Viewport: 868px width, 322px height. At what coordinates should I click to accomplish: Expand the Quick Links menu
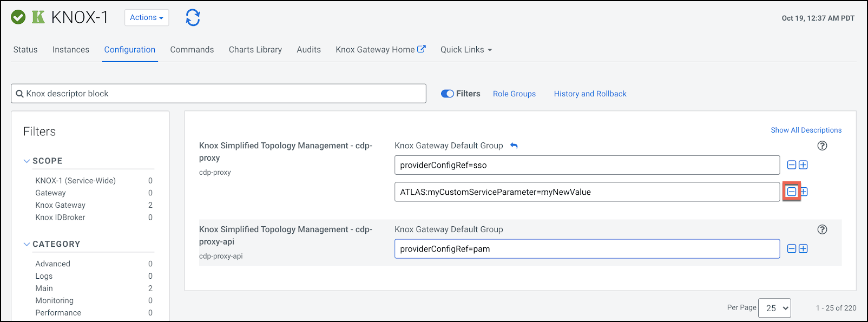[x=466, y=50]
